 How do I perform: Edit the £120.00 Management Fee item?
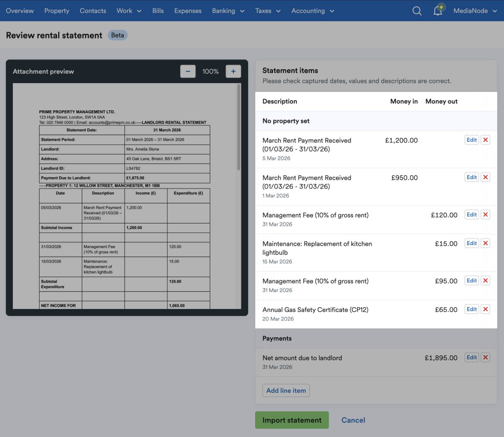click(x=472, y=214)
